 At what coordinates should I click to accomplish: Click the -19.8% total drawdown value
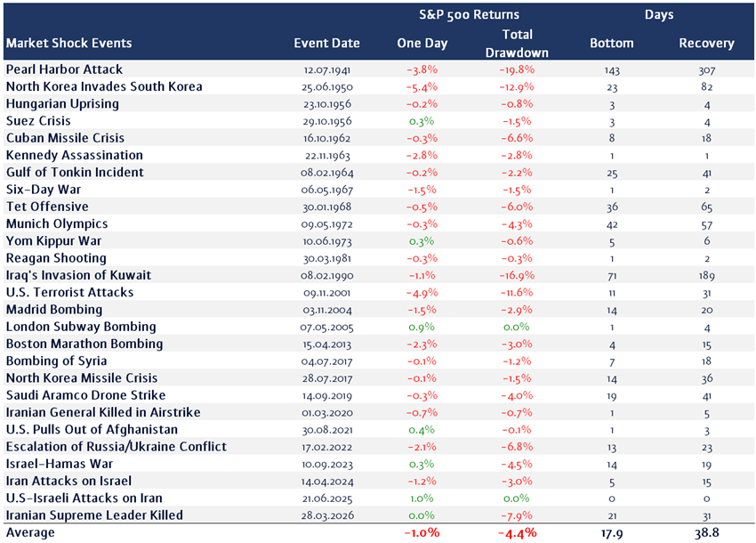pos(517,70)
